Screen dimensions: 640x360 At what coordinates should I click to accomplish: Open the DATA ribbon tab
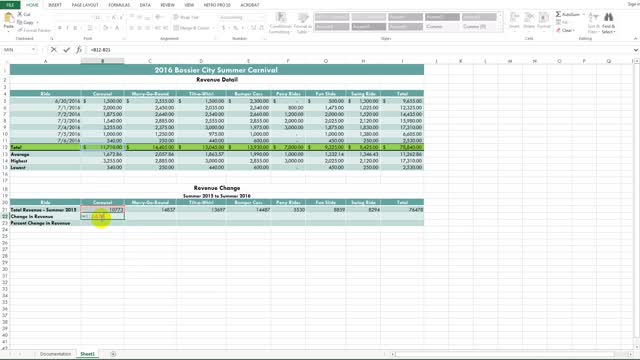coord(145,5)
